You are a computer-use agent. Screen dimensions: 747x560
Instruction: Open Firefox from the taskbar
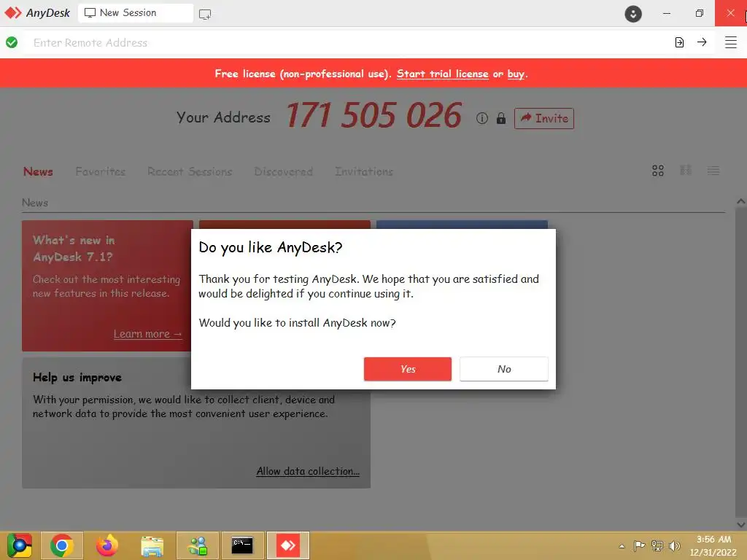[x=107, y=545]
